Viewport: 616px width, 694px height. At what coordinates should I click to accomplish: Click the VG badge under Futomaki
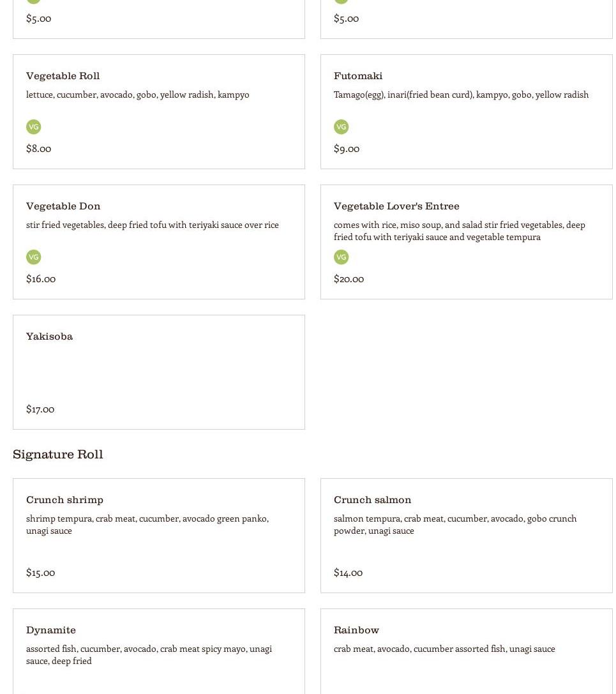point(341,126)
